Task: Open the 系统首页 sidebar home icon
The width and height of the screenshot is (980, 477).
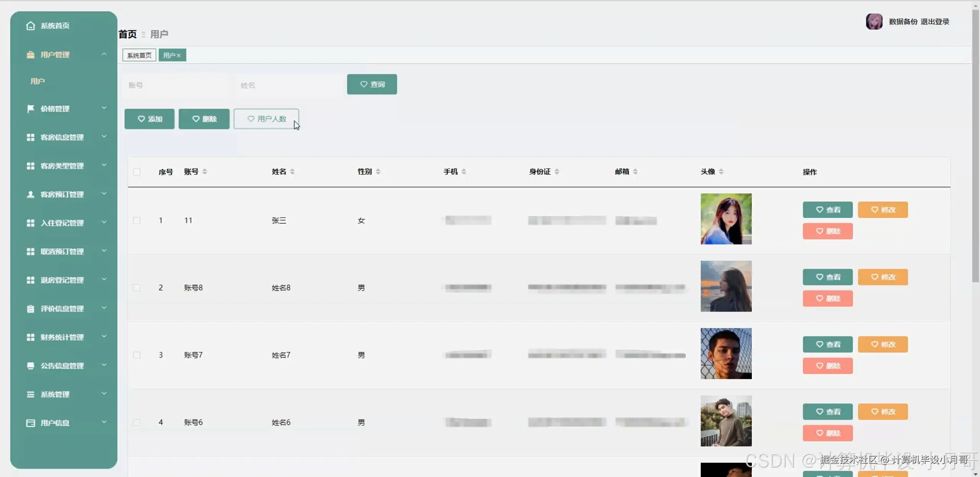Action: [31, 26]
